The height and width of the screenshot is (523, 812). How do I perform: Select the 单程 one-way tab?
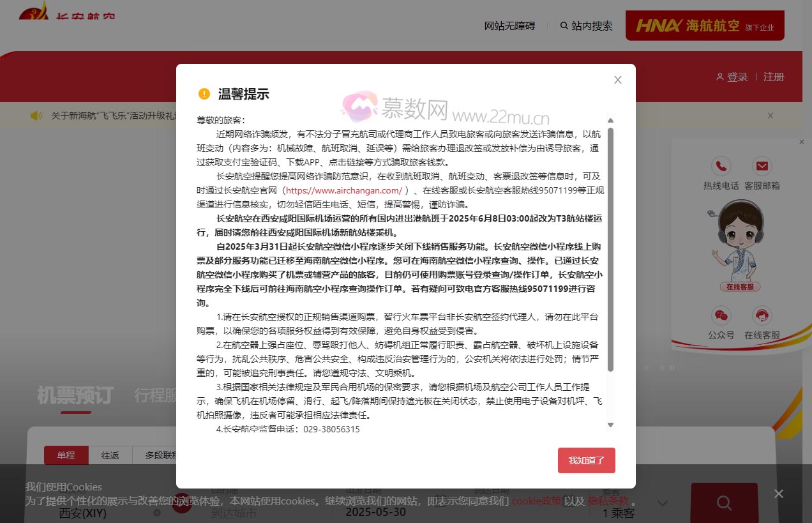tap(66, 455)
